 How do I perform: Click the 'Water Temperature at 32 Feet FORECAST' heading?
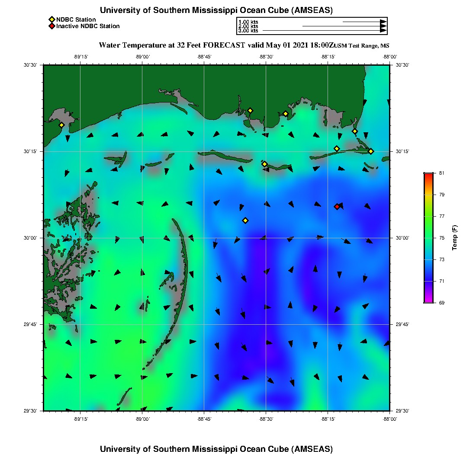click(x=172, y=45)
